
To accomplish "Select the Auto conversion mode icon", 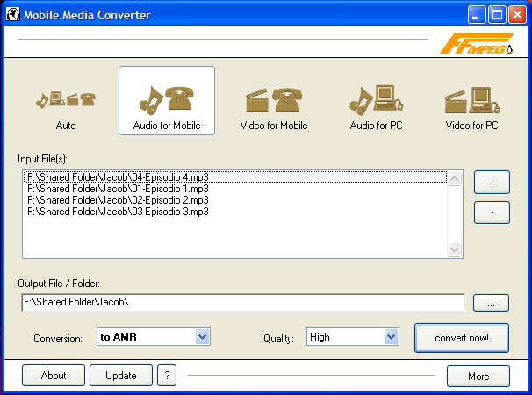I will (66, 101).
